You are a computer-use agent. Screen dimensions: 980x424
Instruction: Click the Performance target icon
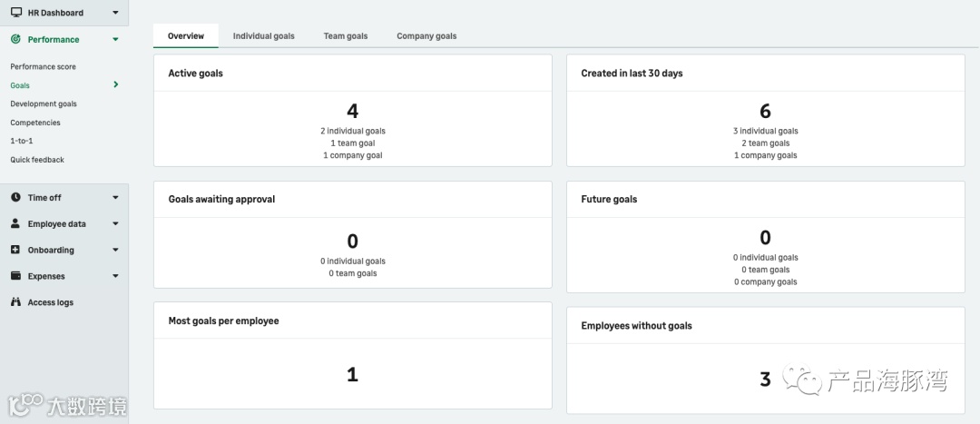15,39
